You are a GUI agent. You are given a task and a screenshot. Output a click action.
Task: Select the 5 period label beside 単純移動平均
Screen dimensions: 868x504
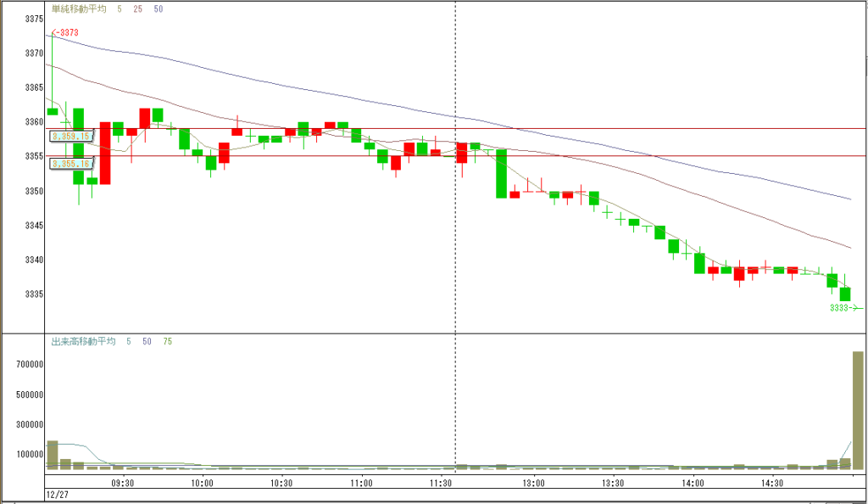(x=119, y=8)
